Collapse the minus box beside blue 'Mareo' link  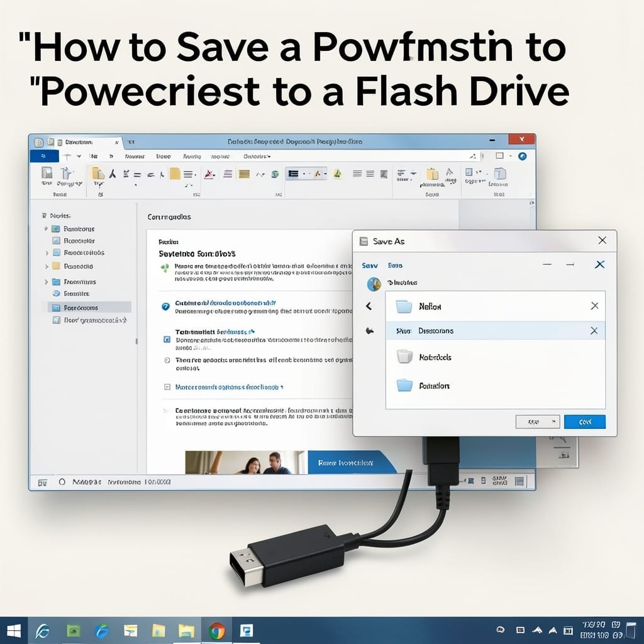[167, 387]
